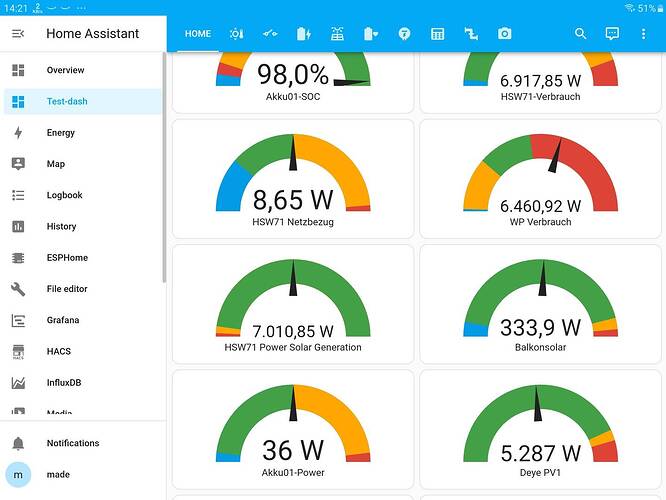
Task: Open the made user profile
Action: [x=82, y=475]
